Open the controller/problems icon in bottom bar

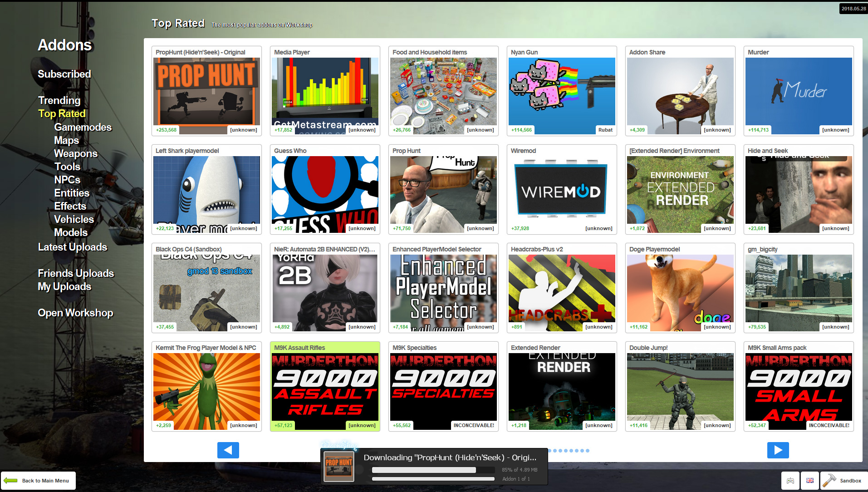click(790, 481)
